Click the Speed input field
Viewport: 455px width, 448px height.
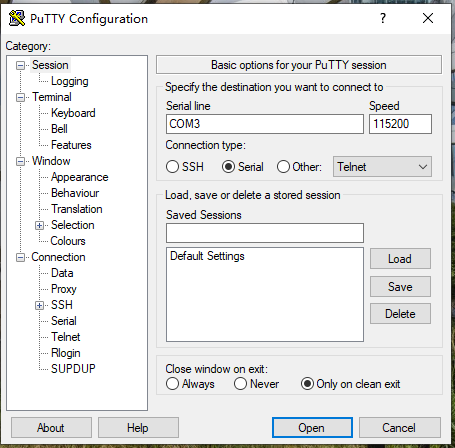(400, 124)
